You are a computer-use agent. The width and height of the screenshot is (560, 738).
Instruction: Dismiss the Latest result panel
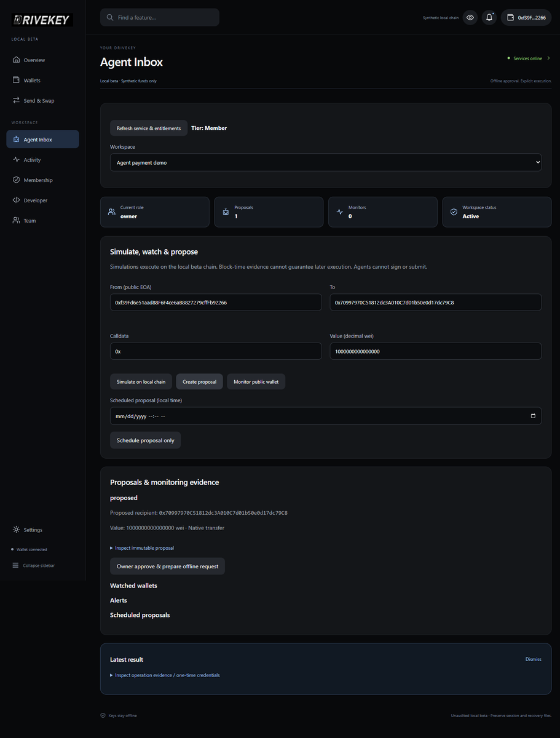coord(534,659)
